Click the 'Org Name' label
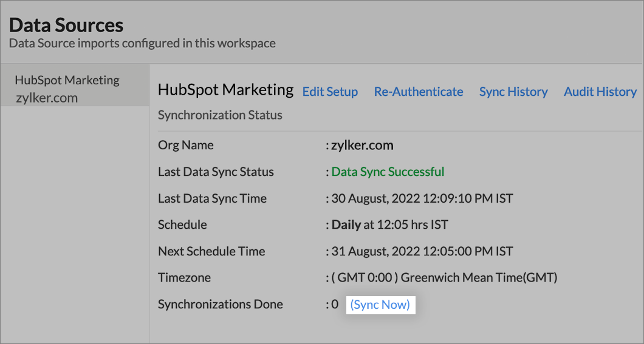This screenshot has height=344, width=644. pos(186,145)
